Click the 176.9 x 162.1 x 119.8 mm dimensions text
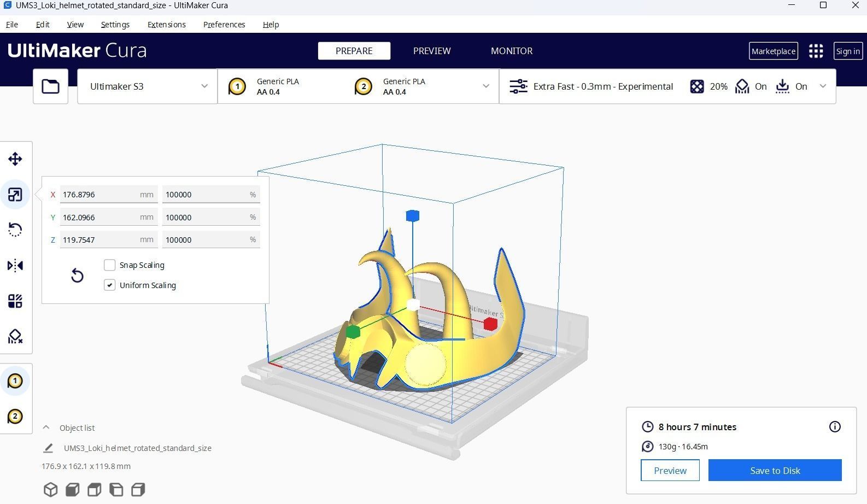Image resolution: width=867 pixels, height=504 pixels. pos(86,466)
